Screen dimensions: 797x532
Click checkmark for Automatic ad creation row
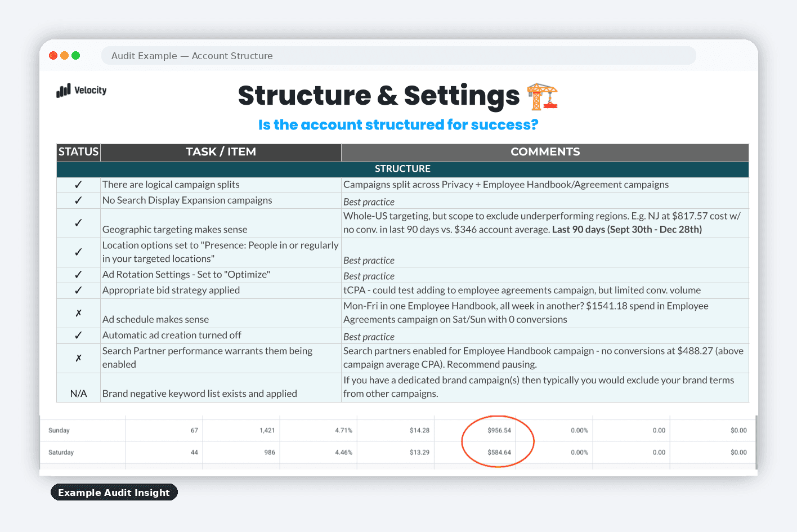click(x=78, y=336)
